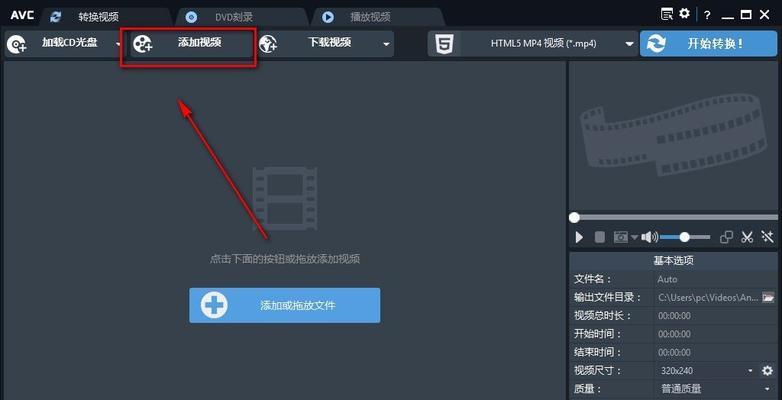Open the 视频尺寸 320x240 dropdown

pos(707,371)
